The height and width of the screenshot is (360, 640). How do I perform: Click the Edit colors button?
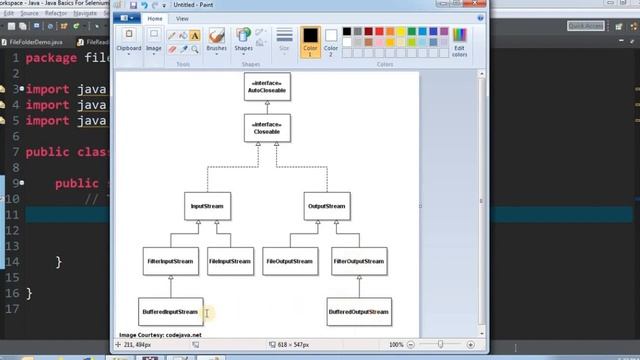(x=459, y=42)
